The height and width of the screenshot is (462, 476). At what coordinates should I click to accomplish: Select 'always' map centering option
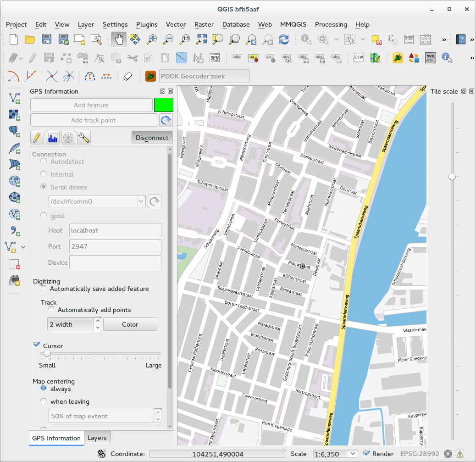(x=44, y=388)
